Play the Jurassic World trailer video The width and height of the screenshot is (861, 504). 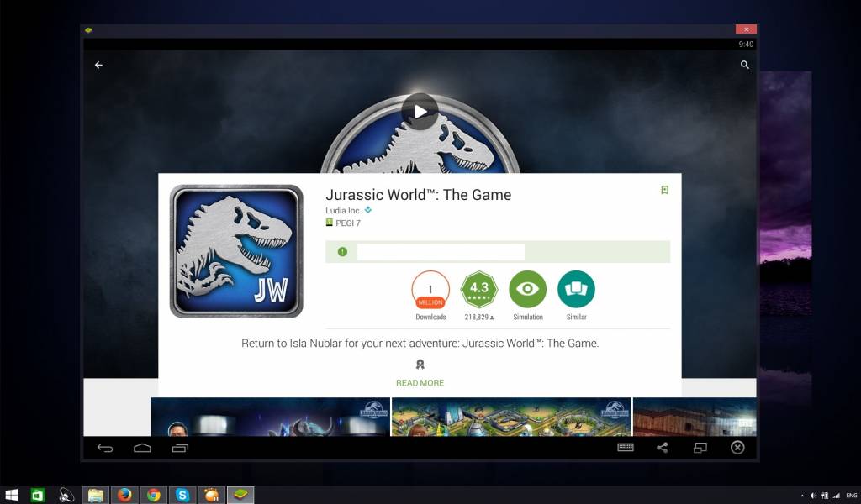click(x=420, y=112)
